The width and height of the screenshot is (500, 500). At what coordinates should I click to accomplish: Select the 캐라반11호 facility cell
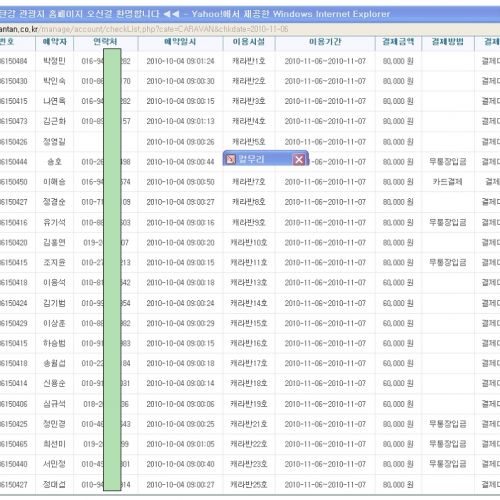click(x=249, y=263)
